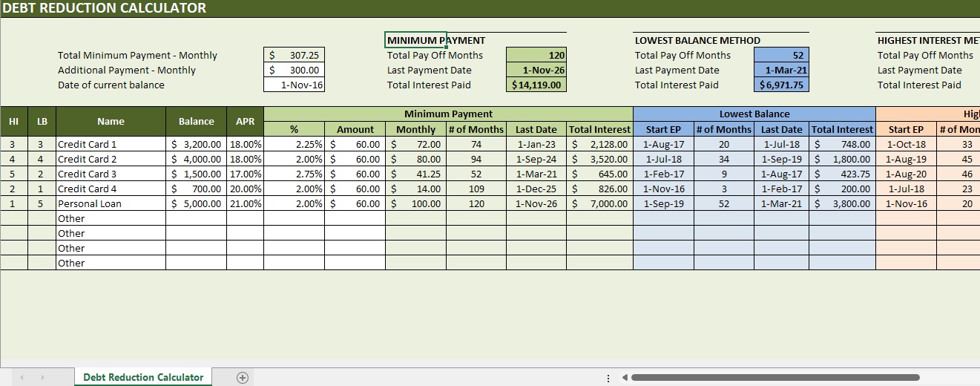Select the Balance column header
Screen dimensions: 980x386
[197, 121]
